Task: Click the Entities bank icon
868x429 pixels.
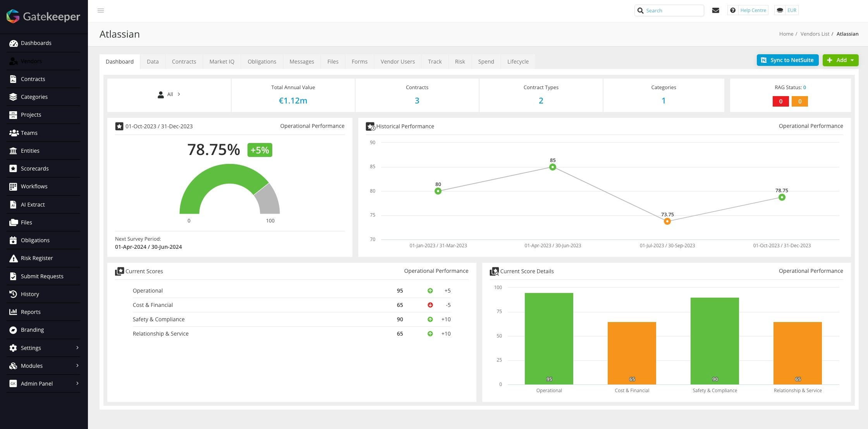Action: (13, 151)
